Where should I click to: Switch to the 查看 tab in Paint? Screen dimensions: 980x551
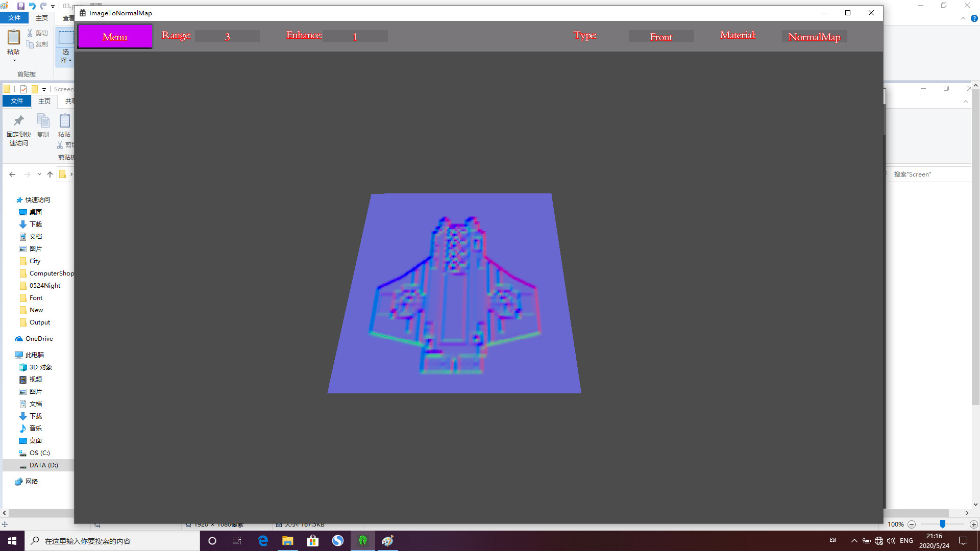(69, 17)
